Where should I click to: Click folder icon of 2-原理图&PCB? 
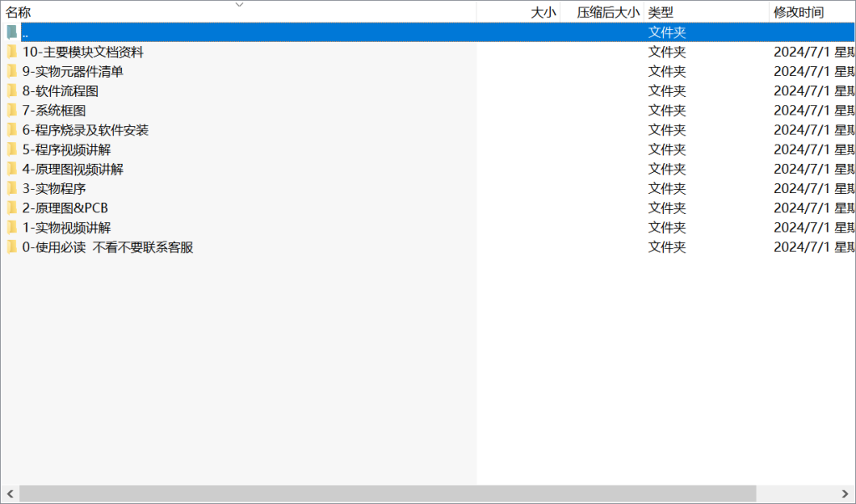[x=12, y=208]
